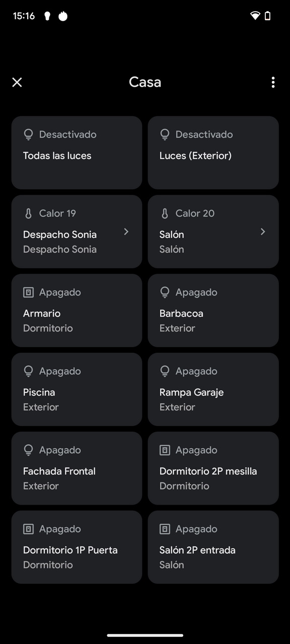The width and height of the screenshot is (290, 644).
Task: Expand Salón thermostat with chevron arrow
Action: click(263, 231)
